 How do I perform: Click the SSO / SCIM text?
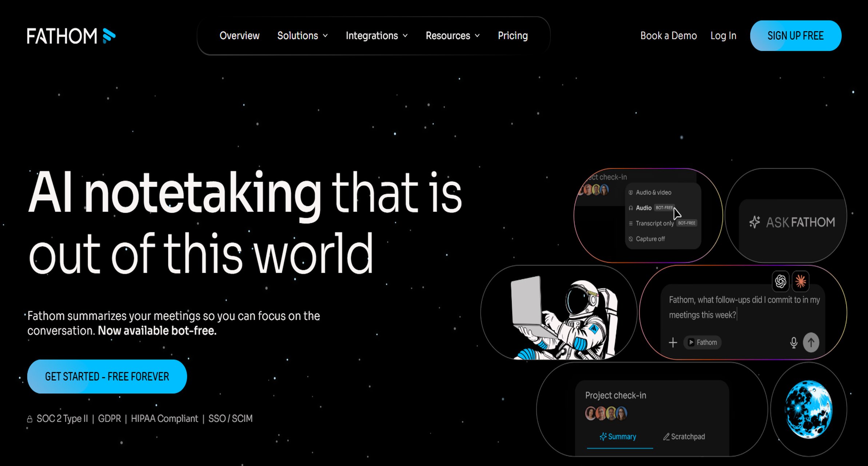230,419
